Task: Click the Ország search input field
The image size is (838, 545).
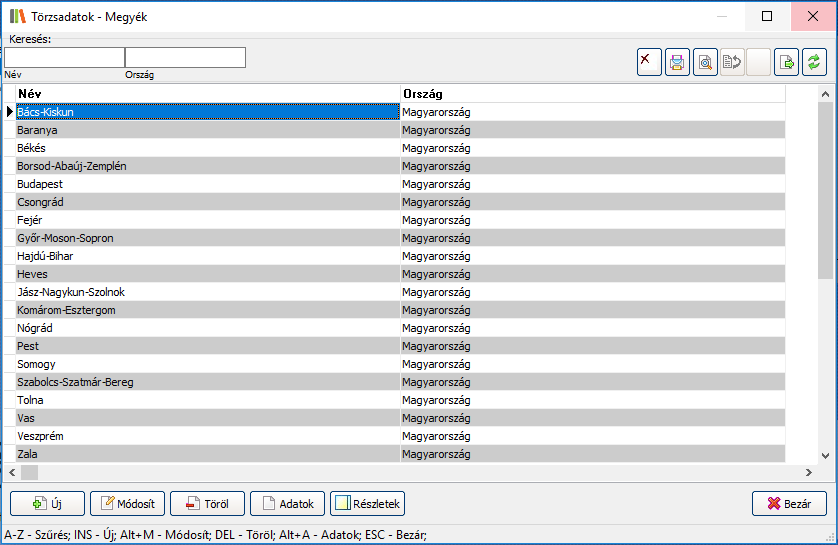Action: [185, 58]
